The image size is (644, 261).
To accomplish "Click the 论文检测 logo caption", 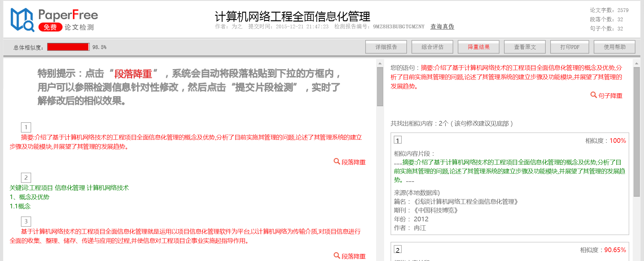I will (x=79, y=27).
